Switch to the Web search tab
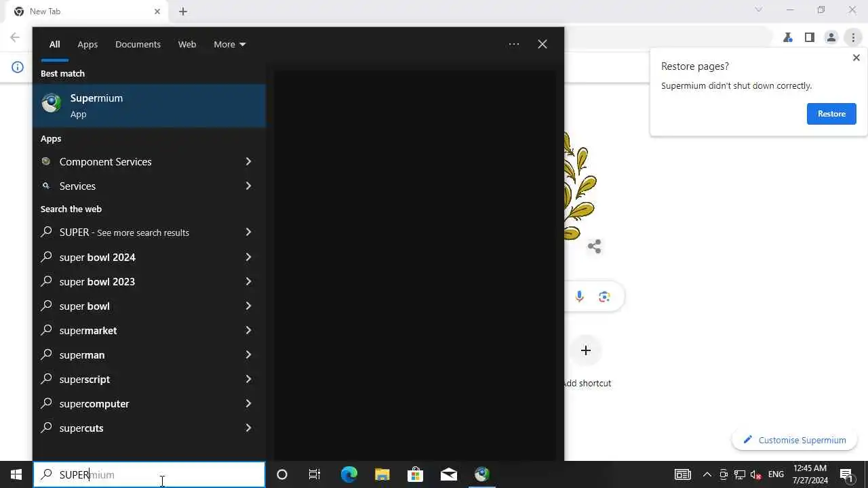The height and width of the screenshot is (488, 868). pyautogui.click(x=187, y=44)
